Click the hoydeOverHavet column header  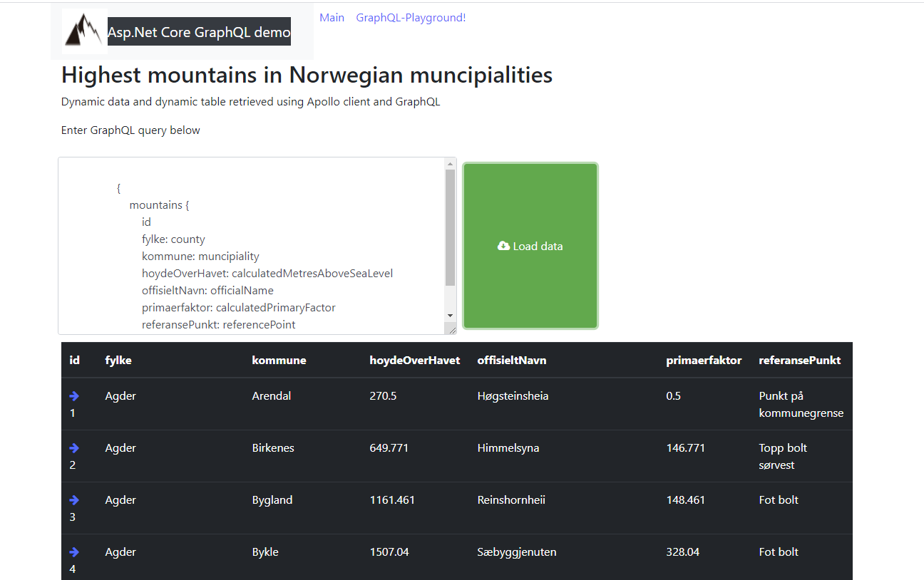pyautogui.click(x=414, y=361)
